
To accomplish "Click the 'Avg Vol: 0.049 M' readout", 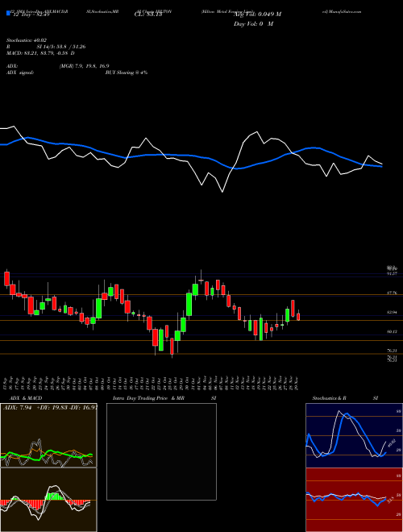I will click(257, 15).
